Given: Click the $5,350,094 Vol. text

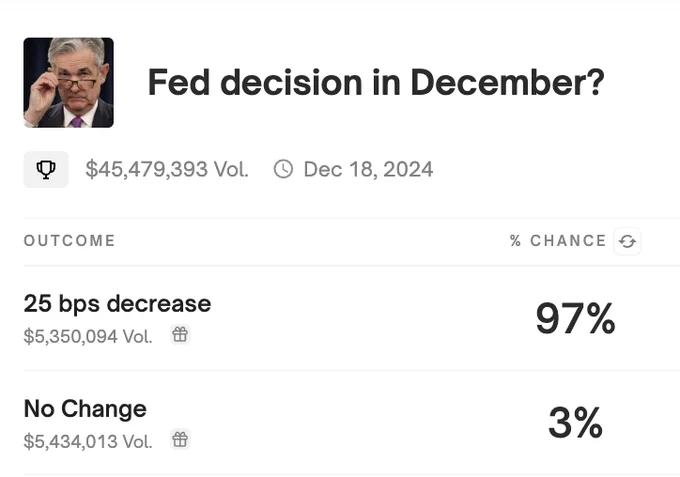Looking at the screenshot, I should point(88,336).
